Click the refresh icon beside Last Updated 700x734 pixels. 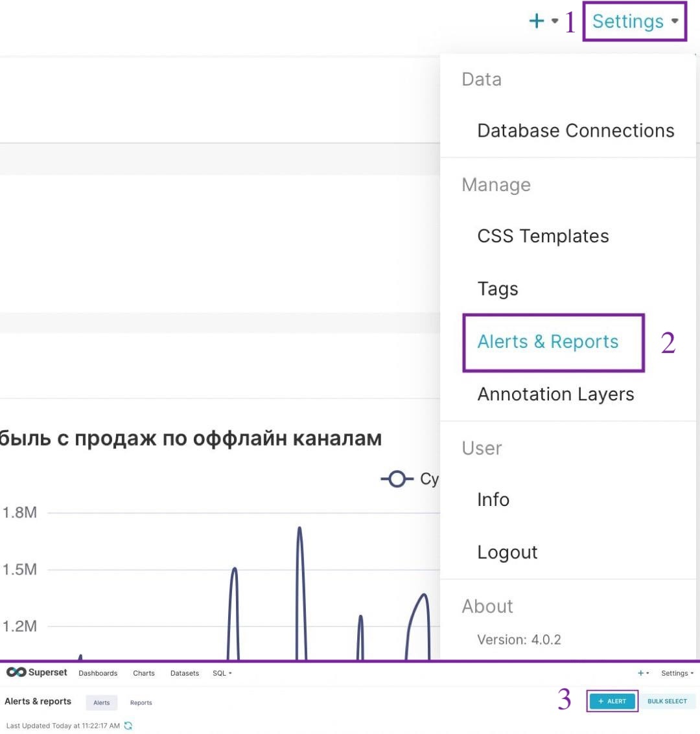click(x=128, y=726)
